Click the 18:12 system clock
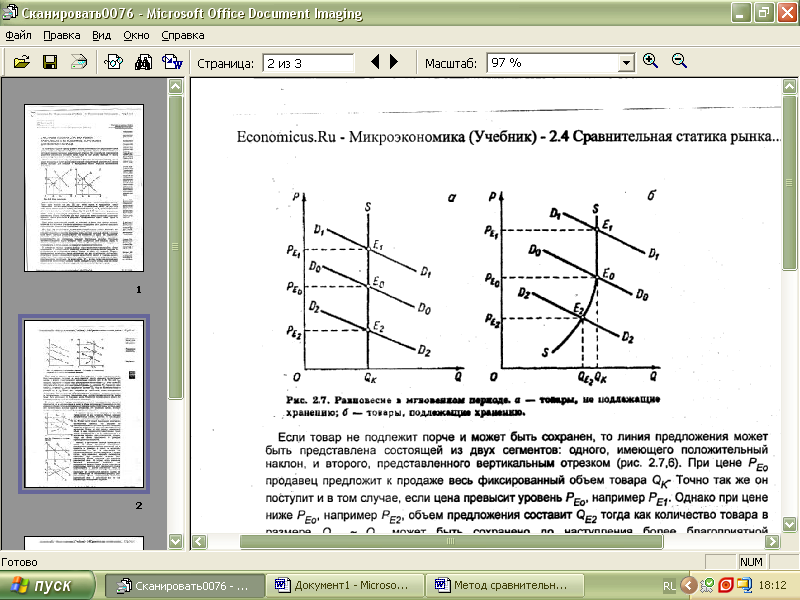 click(772, 585)
